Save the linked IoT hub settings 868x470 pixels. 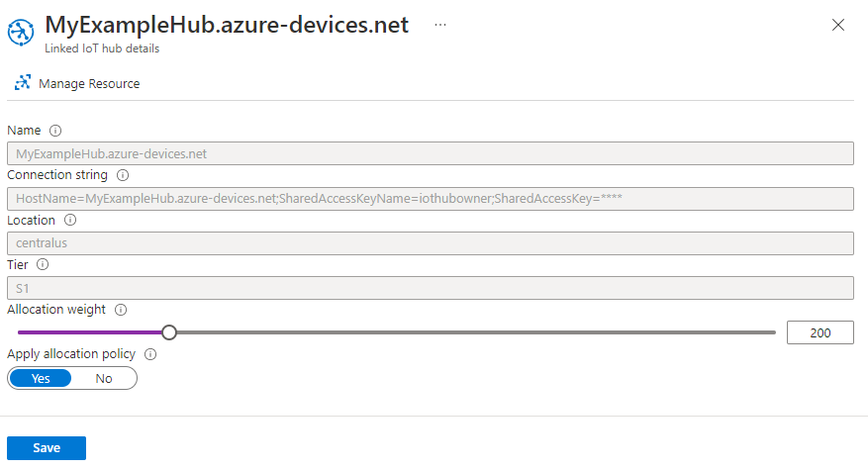[47, 448]
